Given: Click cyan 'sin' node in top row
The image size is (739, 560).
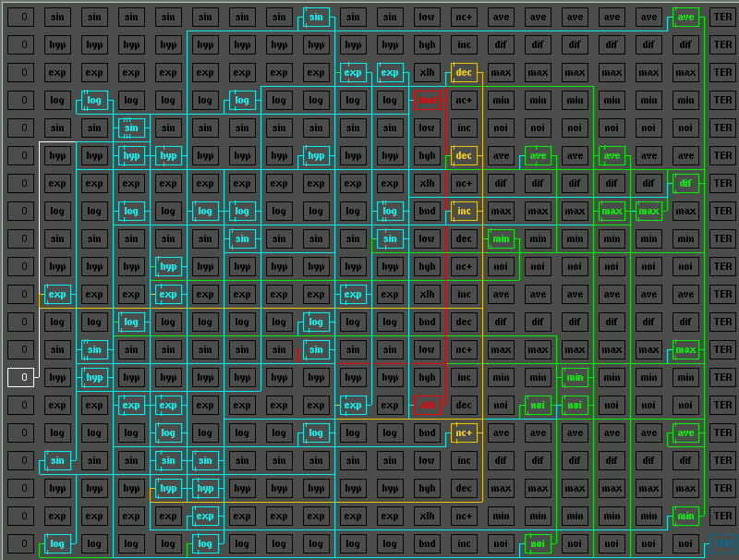Looking at the screenshot, I should [x=316, y=17].
